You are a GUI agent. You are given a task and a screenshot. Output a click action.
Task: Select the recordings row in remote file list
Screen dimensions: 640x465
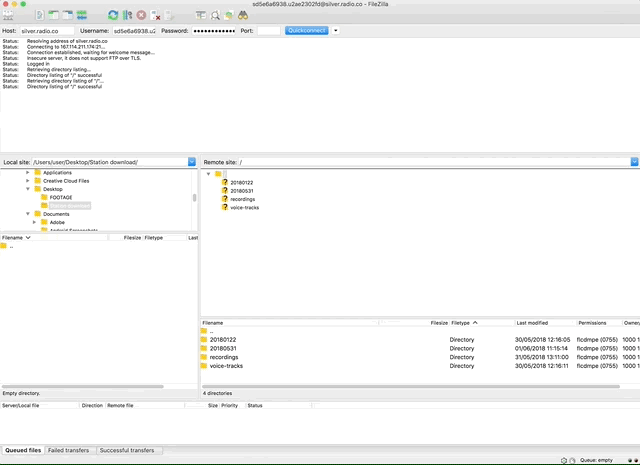point(420,357)
